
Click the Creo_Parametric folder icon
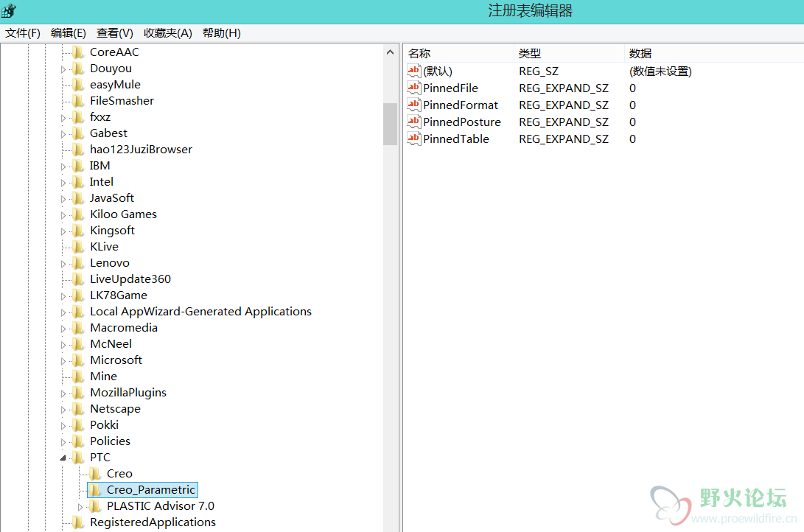[95, 490]
